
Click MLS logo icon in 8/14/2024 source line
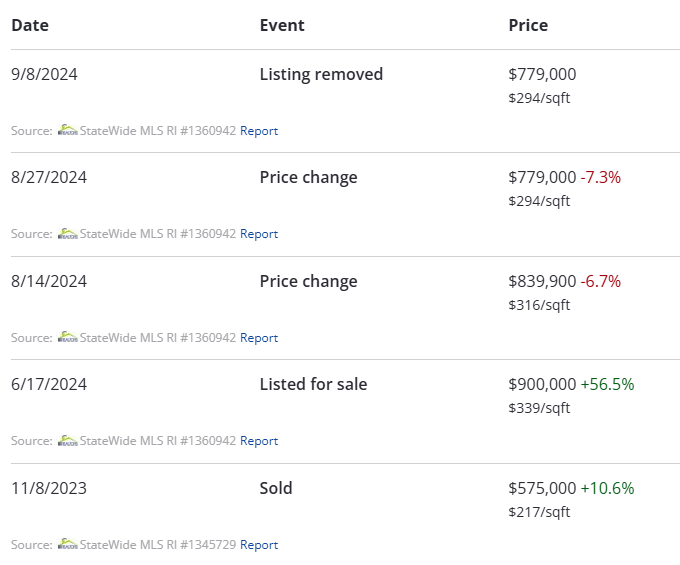[x=68, y=337]
